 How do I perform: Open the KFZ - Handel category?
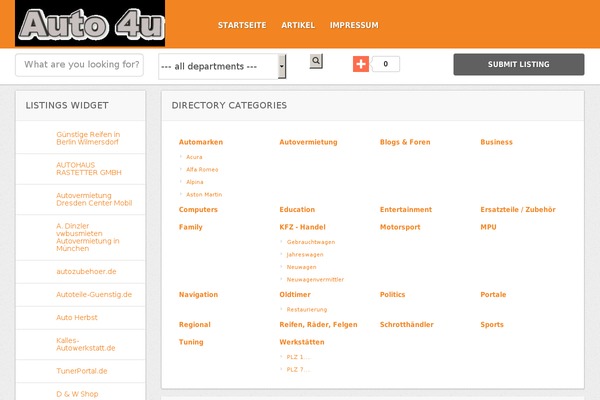(302, 227)
